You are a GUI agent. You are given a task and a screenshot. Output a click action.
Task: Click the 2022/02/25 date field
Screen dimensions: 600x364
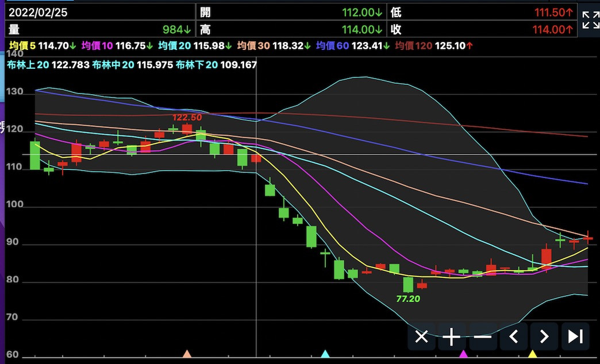tap(34, 12)
